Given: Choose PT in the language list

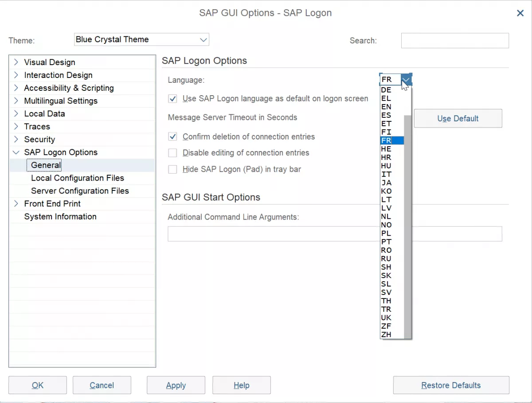Looking at the screenshot, I should (392, 242).
